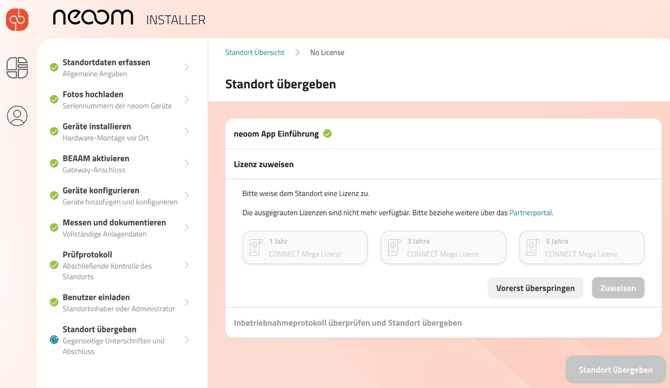Go to BEAAM aktivieren step
The image size is (670, 388).
tap(120, 164)
